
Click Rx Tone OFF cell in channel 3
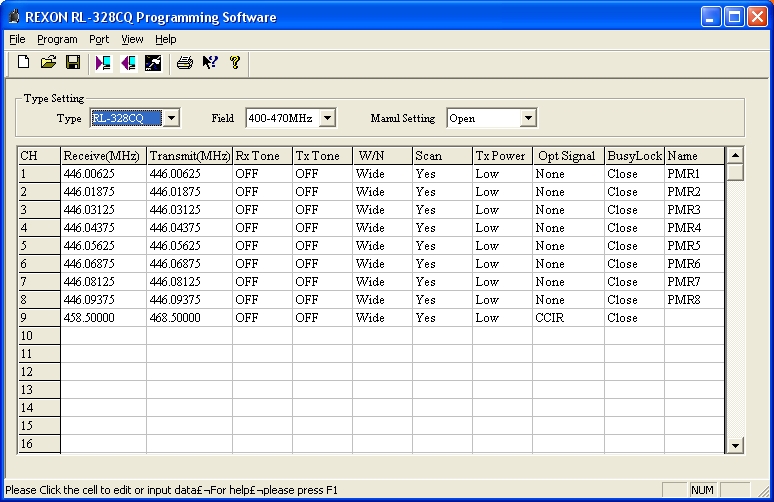262,210
